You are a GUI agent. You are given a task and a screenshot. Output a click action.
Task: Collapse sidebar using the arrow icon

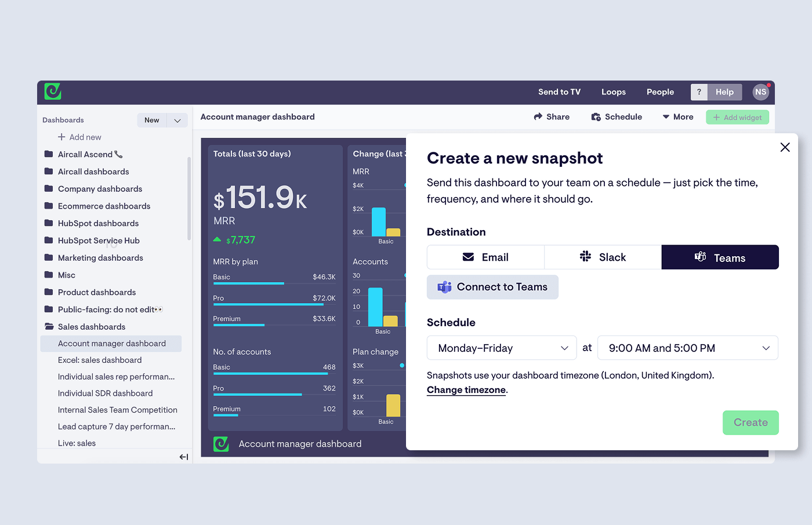pos(183,457)
